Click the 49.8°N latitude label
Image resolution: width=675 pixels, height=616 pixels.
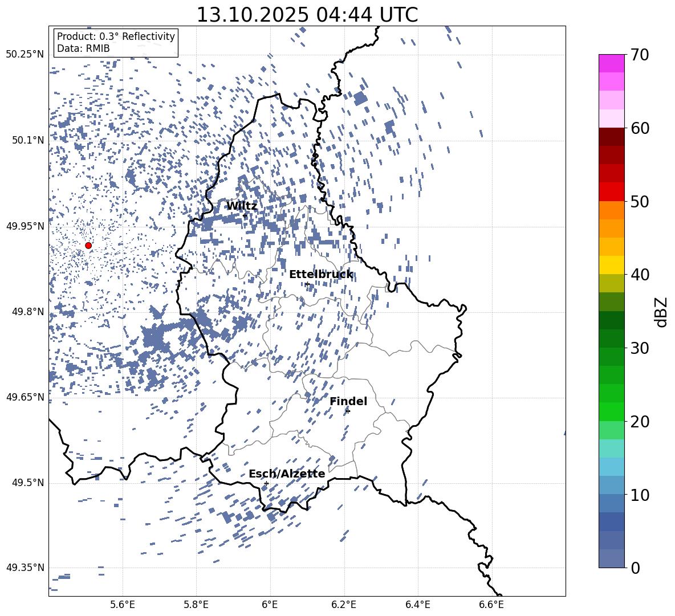27,312
